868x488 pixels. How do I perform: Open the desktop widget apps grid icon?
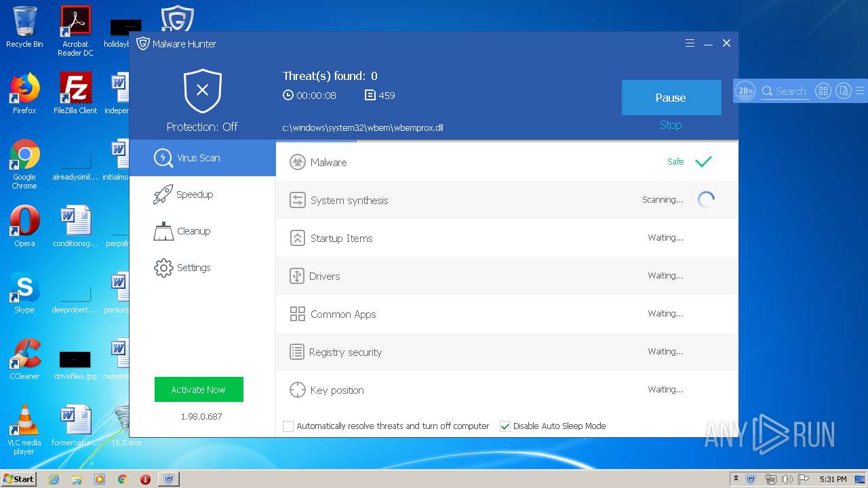click(823, 91)
